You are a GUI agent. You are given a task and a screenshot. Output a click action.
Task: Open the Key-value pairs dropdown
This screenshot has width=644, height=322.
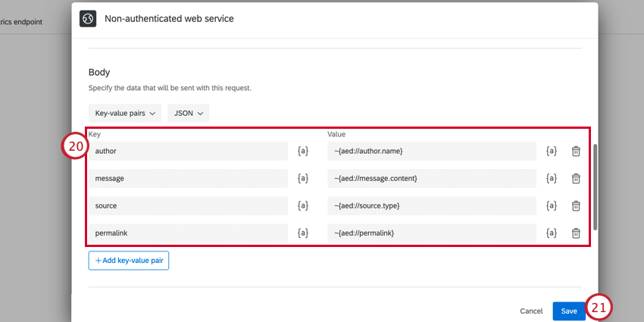125,114
